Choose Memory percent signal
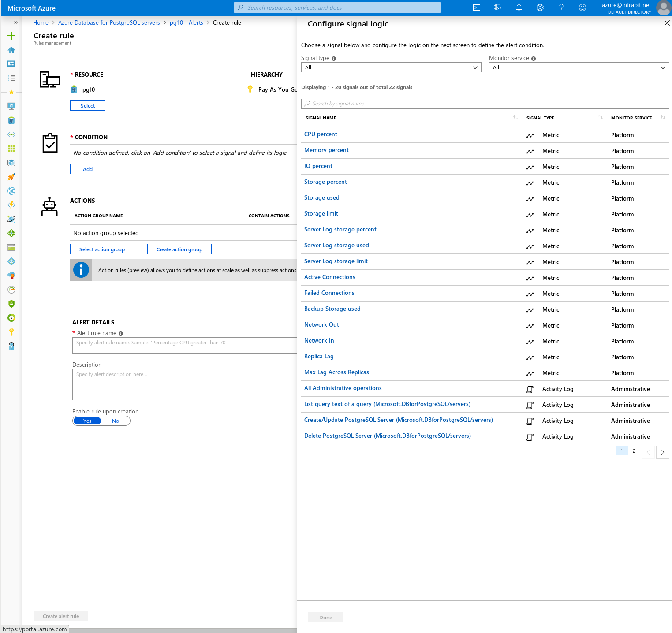This screenshot has width=672, height=633. (326, 150)
